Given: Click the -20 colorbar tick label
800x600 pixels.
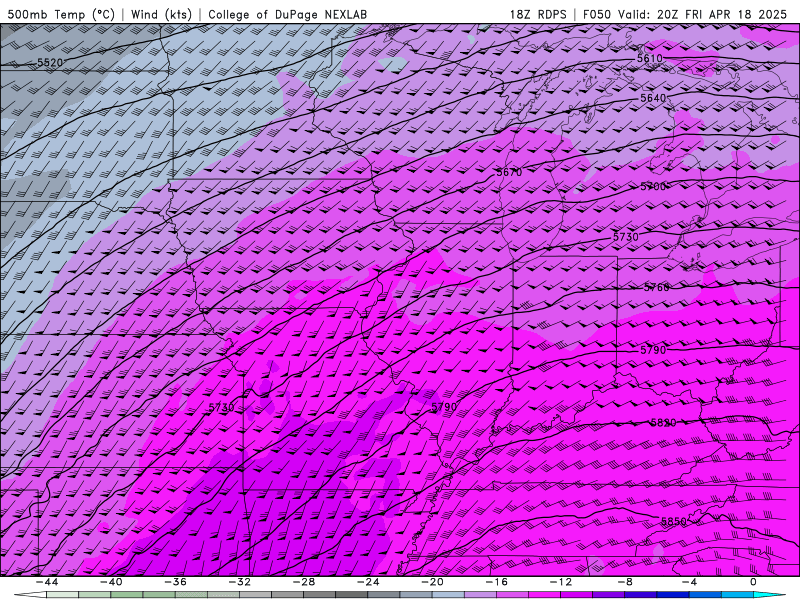Looking at the screenshot, I should [x=432, y=582].
